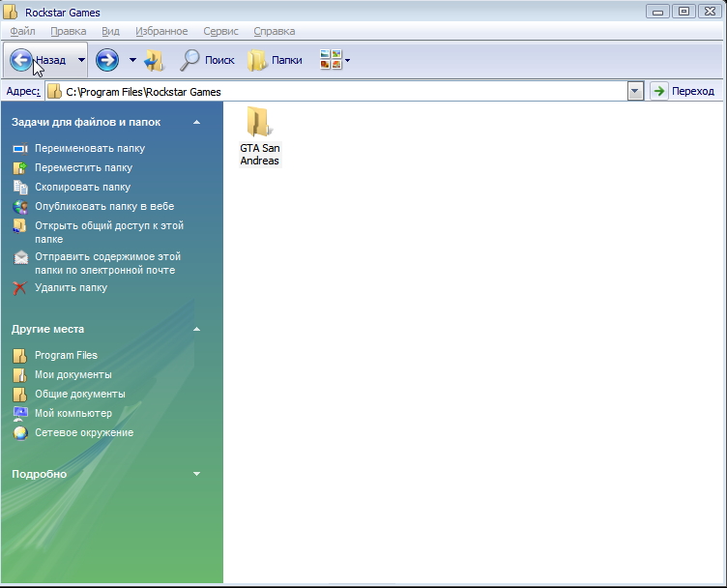Select the GTA San Andreas folder name

point(260,155)
